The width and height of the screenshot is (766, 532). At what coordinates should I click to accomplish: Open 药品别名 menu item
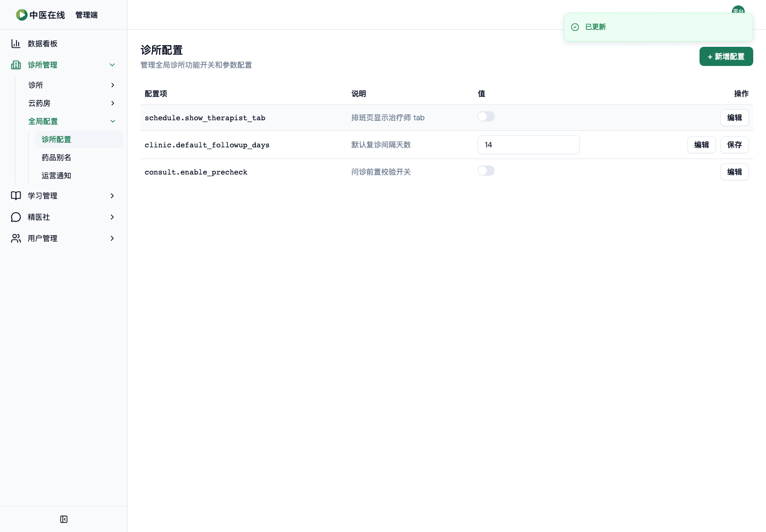(79, 157)
